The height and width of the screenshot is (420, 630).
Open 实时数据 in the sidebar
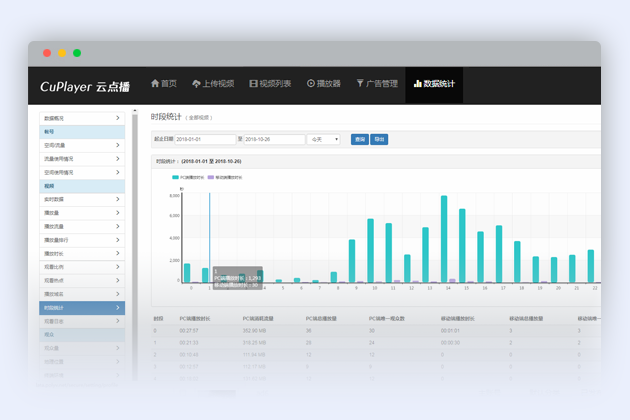(x=82, y=199)
